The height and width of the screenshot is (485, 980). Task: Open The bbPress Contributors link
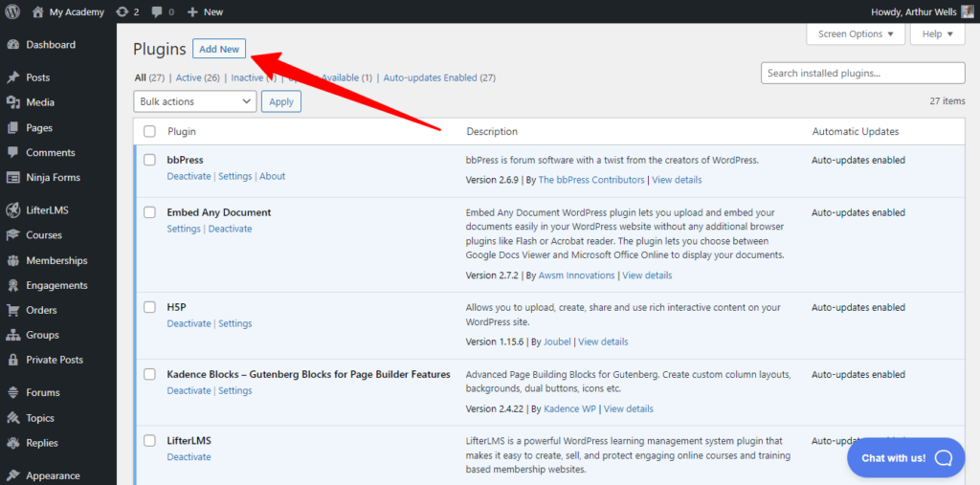591,180
